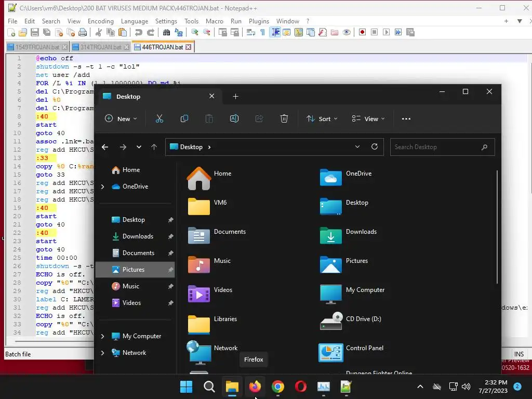Click Notepad++ Find binoculars icon
The image size is (532, 399).
[x=166, y=32]
